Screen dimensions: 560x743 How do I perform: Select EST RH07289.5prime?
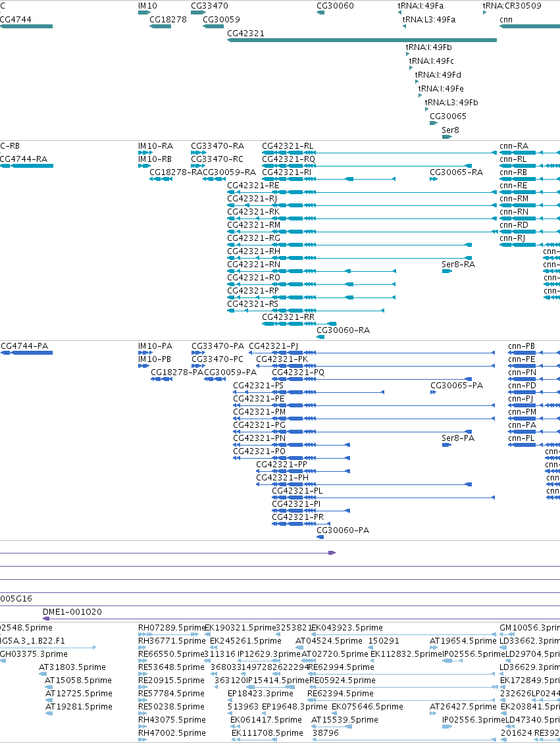(x=172, y=628)
